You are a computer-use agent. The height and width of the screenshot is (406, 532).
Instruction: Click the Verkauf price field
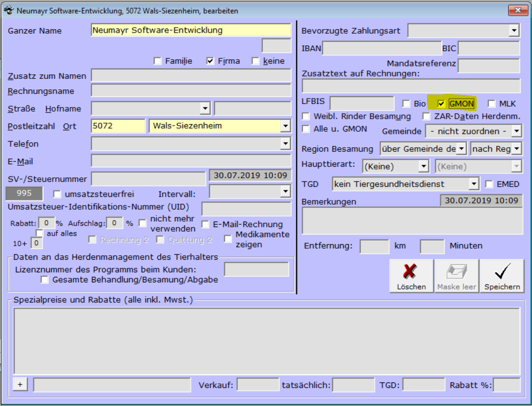click(258, 385)
